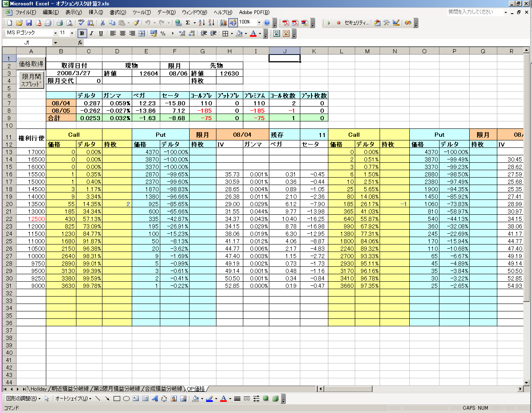Cut the selection with the scissors icon

click(102, 23)
